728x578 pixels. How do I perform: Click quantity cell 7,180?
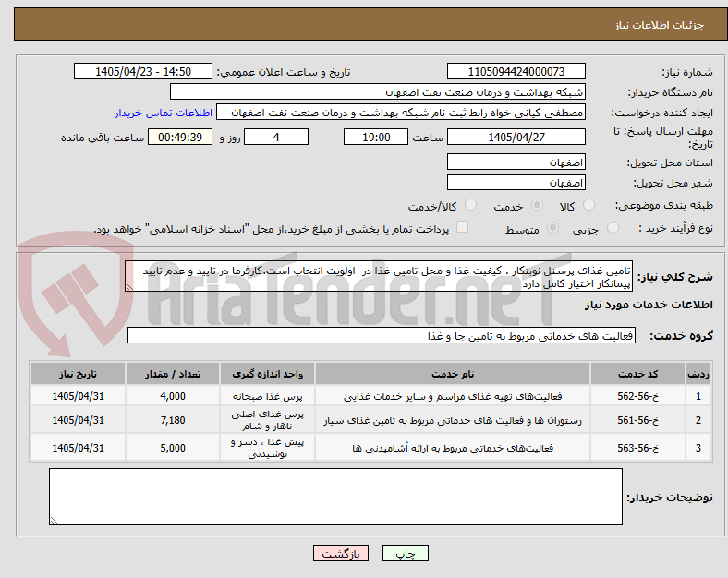[x=173, y=420]
